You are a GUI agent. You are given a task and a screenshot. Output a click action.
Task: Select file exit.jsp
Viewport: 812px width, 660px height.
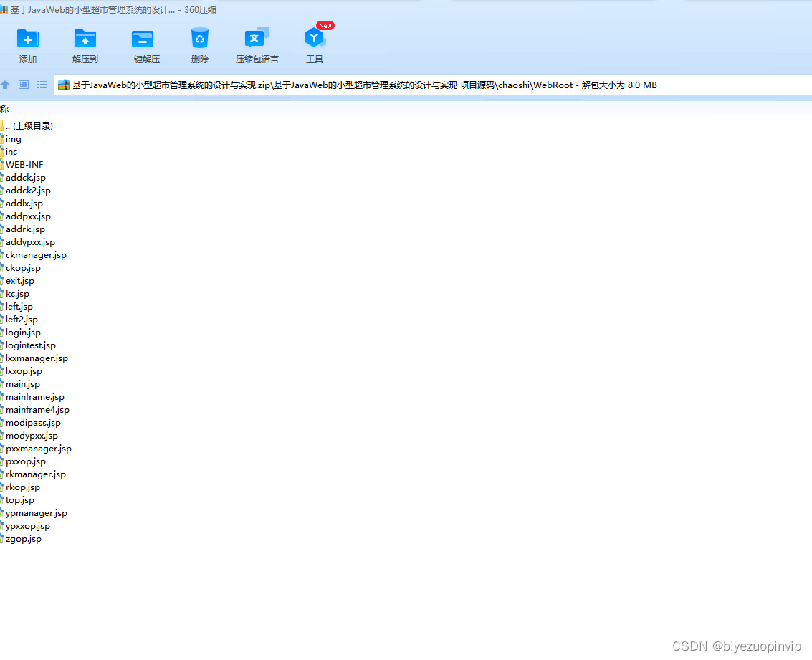(x=17, y=281)
